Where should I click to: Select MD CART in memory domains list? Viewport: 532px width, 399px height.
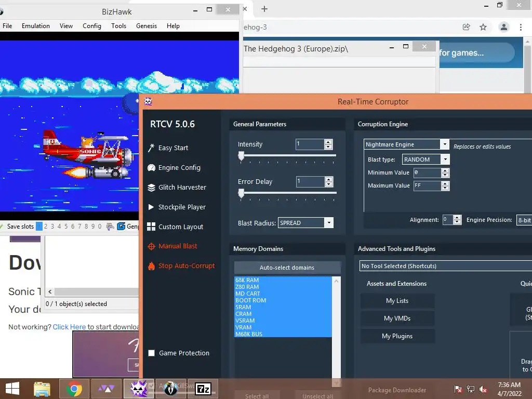point(283,294)
